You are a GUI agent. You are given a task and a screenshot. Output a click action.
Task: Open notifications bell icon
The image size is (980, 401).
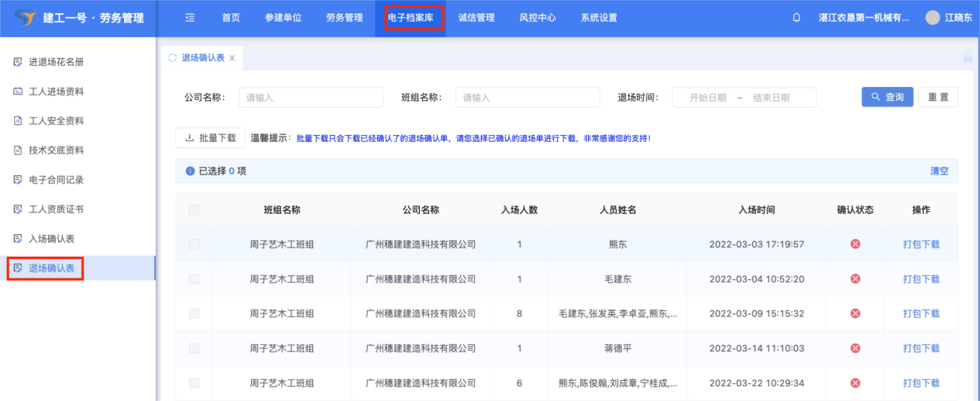coord(796,18)
